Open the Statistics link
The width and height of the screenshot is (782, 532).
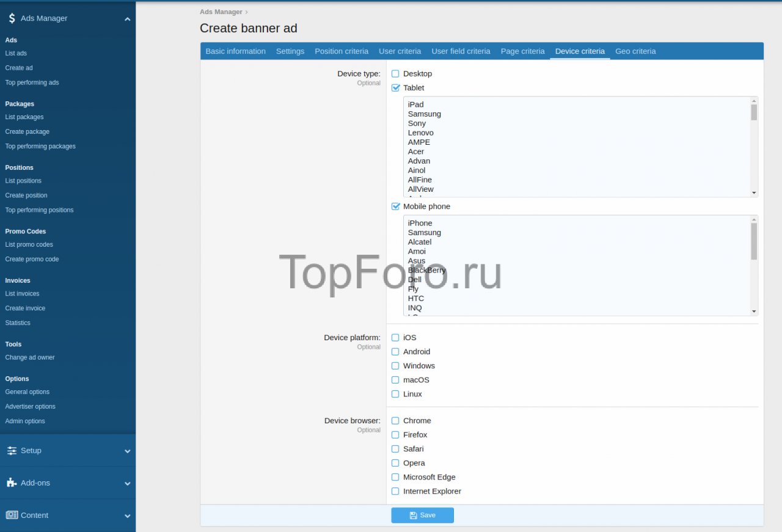click(18, 323)
